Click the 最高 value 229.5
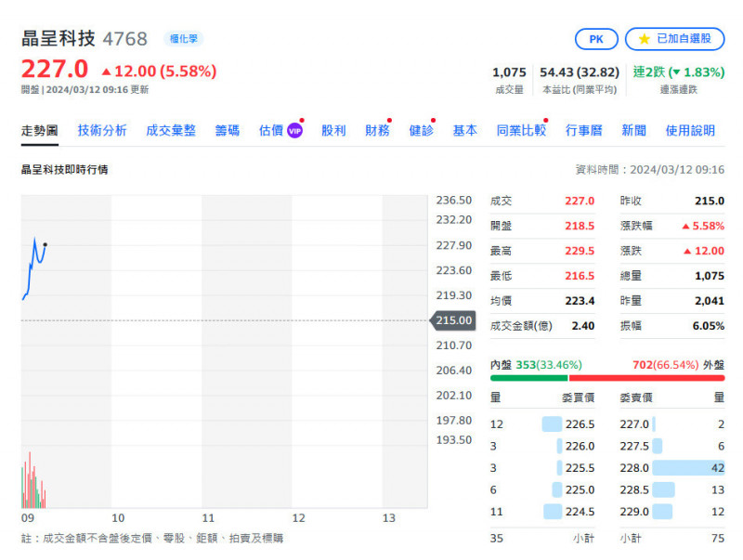The height and width of the screenshot is (560, 743). [x=580, y=251]
